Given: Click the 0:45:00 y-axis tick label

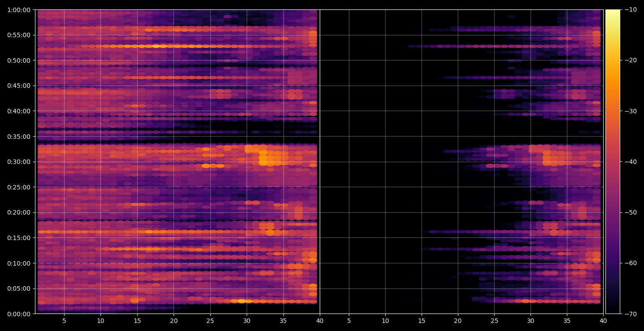Looking at the screenshot, I should point(19,86).
